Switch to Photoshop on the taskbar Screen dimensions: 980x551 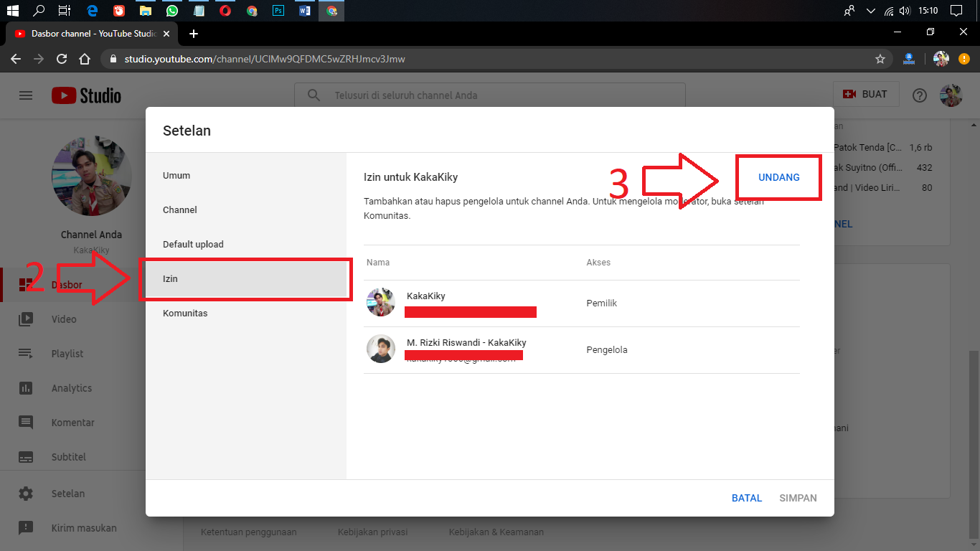coord(278,11)
